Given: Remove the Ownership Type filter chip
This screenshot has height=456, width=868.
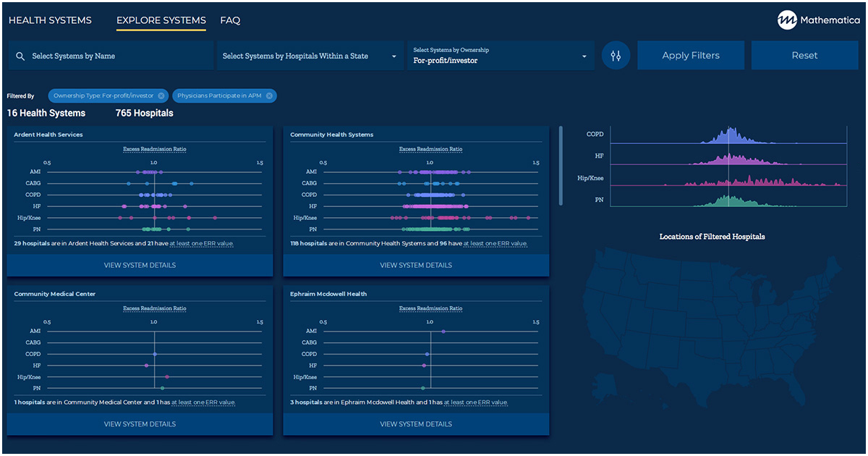Looking at the screenshot, I should [x=161, y=96].
